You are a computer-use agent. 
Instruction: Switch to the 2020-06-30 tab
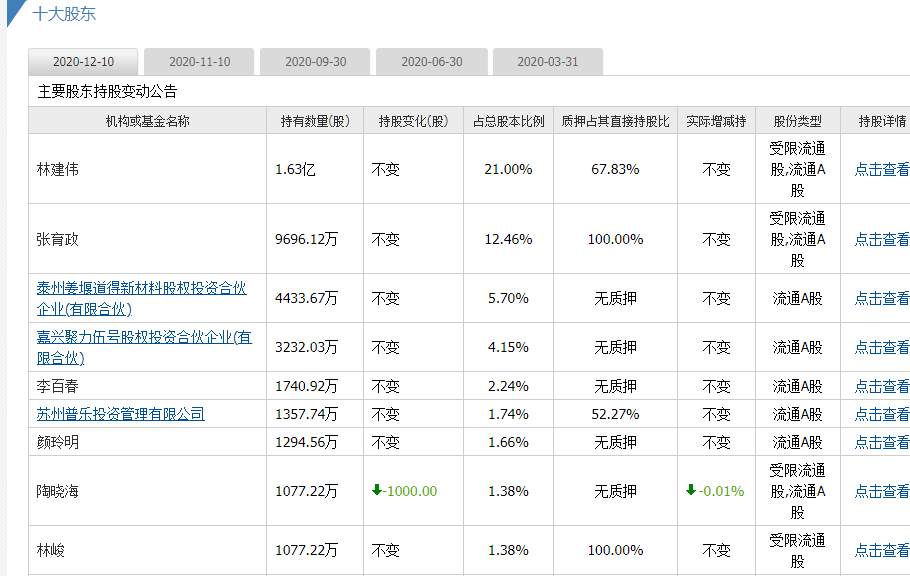pyautogui.click(x=432, y=62)
